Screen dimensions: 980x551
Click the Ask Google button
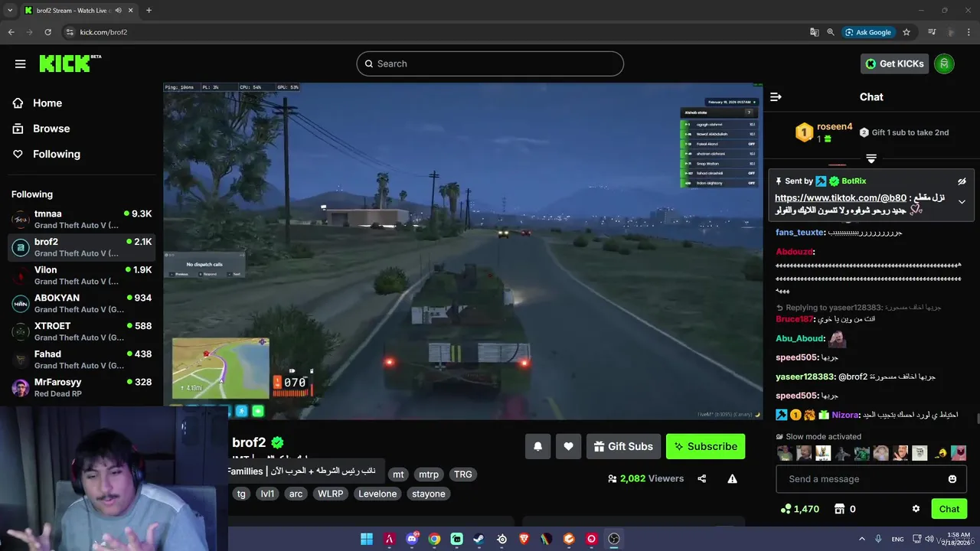(x=868, y=32)
